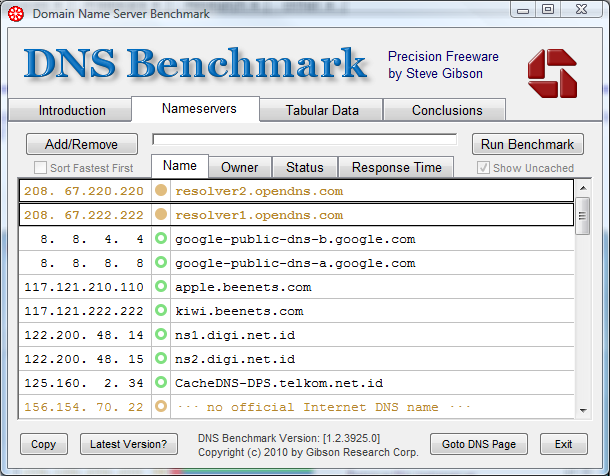
Task: Close the Domain Name Server Benchmark window
Action: 581,9
